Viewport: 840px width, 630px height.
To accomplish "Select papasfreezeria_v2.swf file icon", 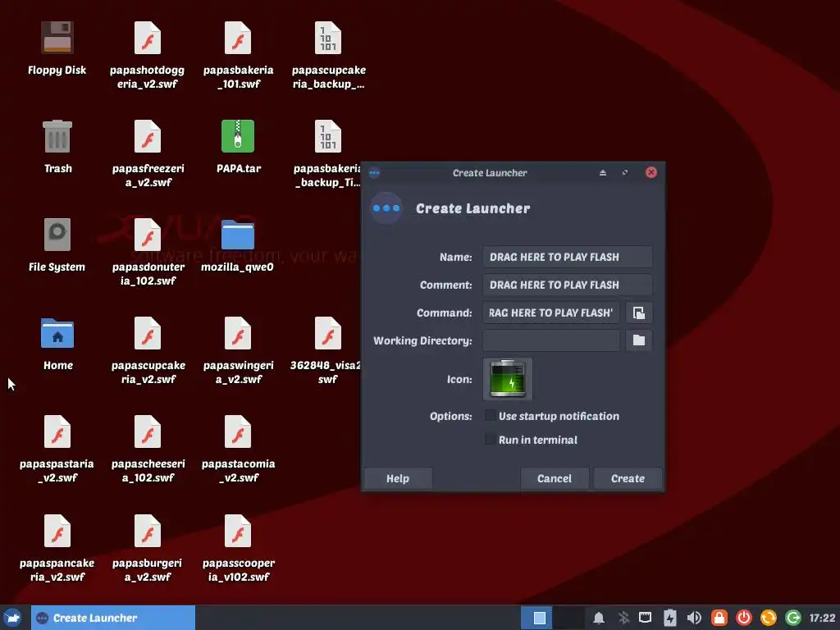I will click(x=148, y=136).
